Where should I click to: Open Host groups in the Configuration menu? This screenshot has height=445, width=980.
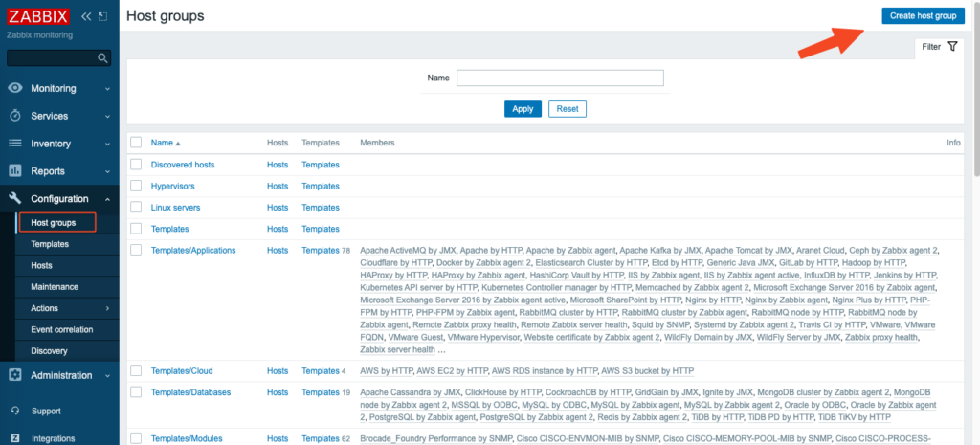coord(54,222)
